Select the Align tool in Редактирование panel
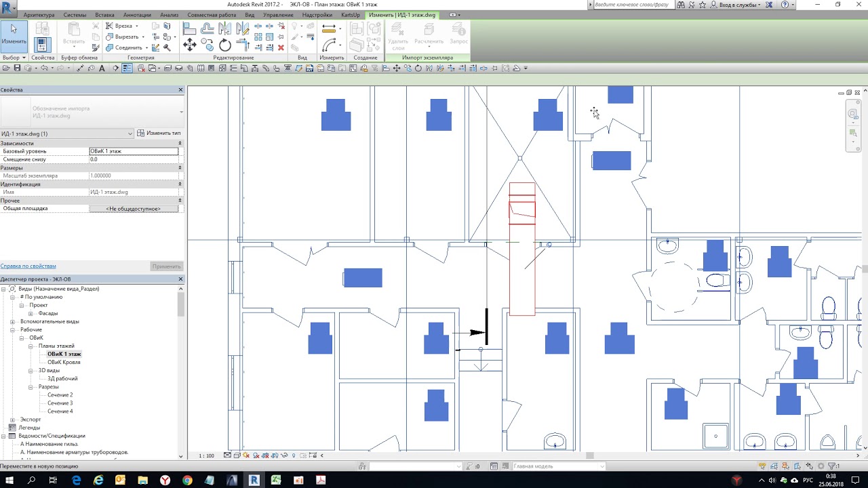This screenshot has height=488, width=868. (190, 28)
